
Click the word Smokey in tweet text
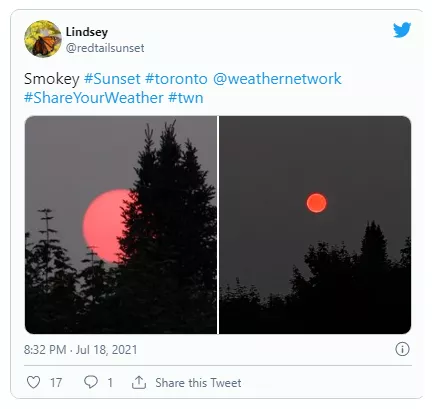click(x=52, y=79)
